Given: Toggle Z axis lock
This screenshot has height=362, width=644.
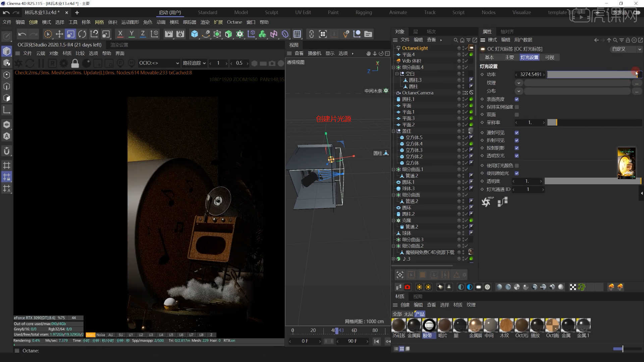Looking at the screenshot, I should pos(143,34).
